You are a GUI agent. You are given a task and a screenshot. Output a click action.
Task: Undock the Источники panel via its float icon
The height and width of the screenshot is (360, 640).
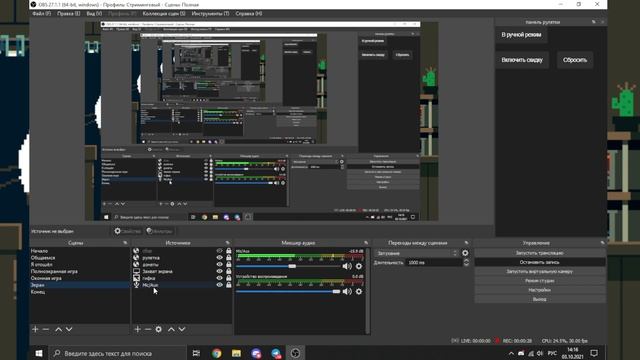tap(228, 243)
